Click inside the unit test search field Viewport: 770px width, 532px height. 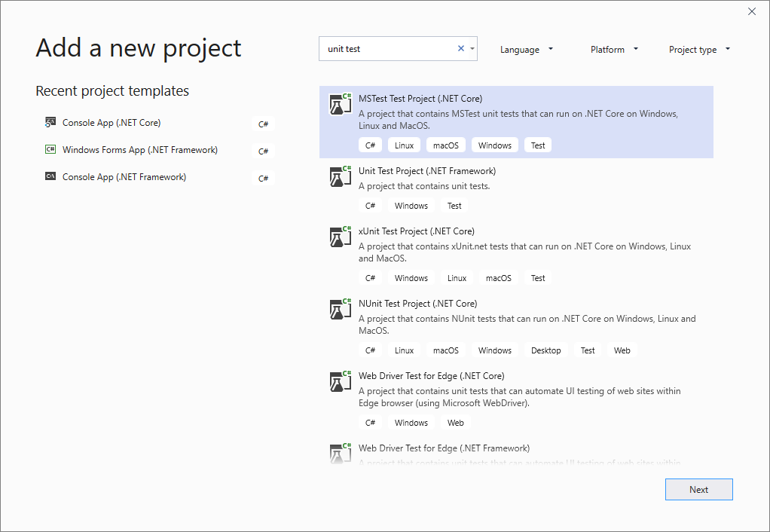[384, 47]
